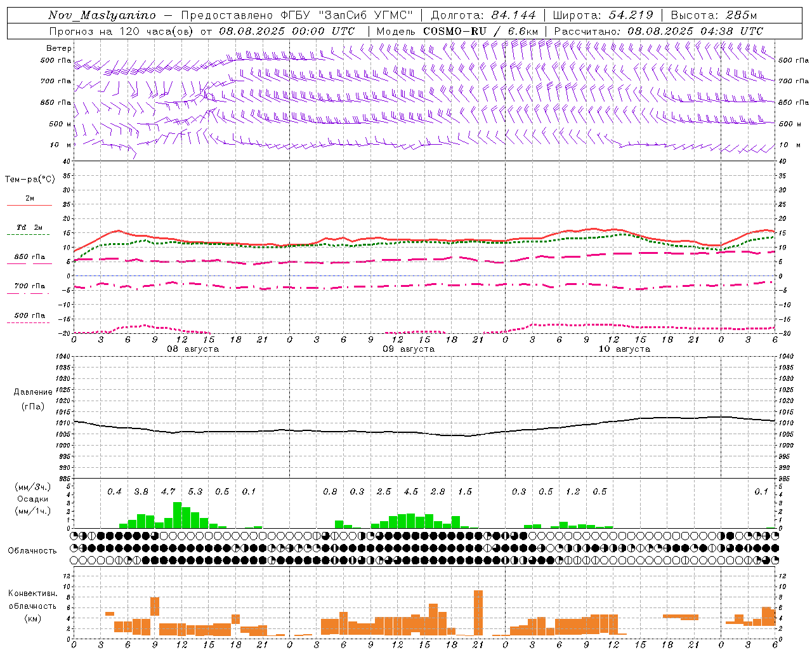The image size is (812, 650).
Task: Click the '(гПа)' unit under Давление
Action: [x=33, y=407]
